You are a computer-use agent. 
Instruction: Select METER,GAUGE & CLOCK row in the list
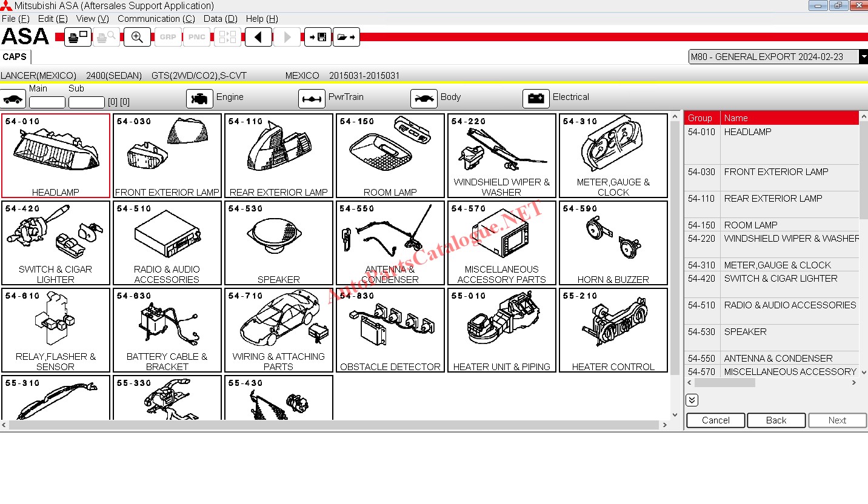(x=772, y=265)
